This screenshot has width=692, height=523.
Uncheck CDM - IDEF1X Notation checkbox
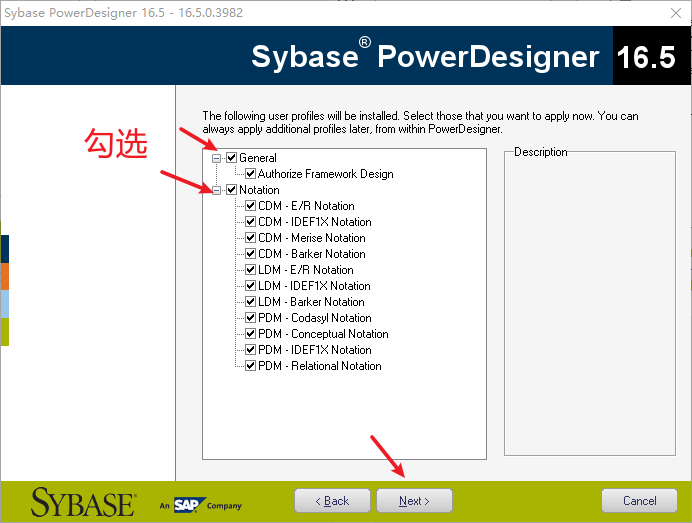[x=251, y=222]
